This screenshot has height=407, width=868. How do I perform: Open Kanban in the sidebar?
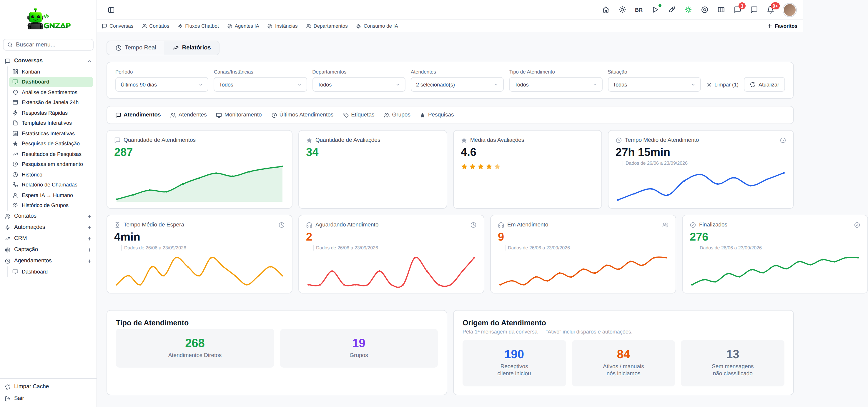tap(51, 72)
